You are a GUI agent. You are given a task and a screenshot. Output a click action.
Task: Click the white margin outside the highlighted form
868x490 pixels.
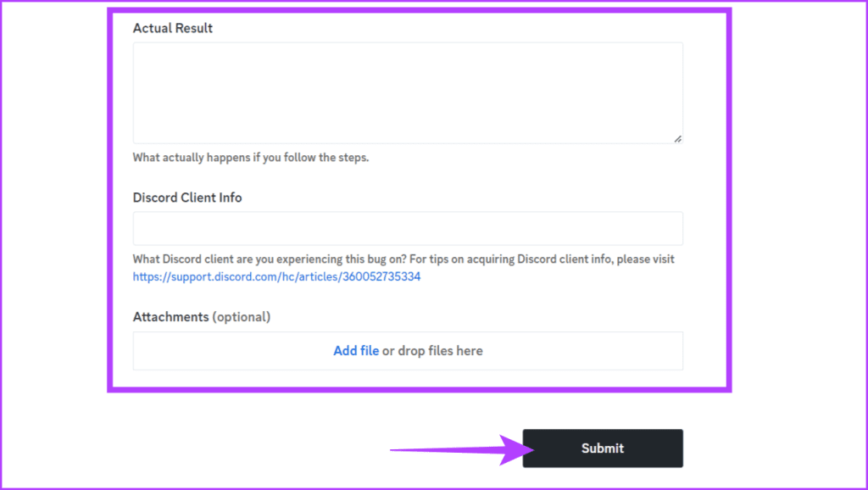(797, 221)
